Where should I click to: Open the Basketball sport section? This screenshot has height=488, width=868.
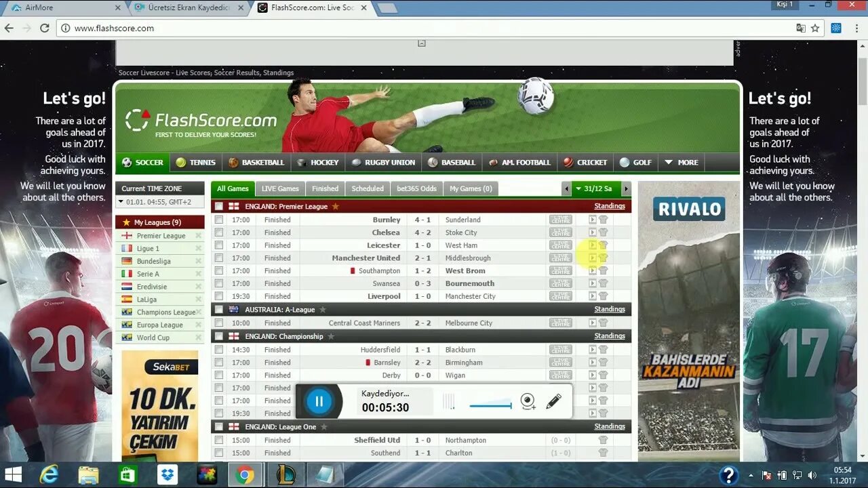256,163
